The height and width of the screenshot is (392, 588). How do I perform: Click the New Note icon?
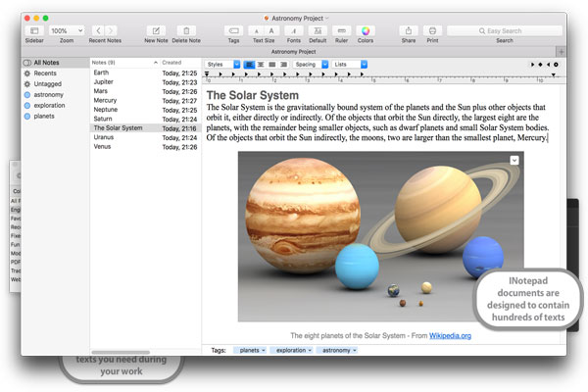(155, 31)
